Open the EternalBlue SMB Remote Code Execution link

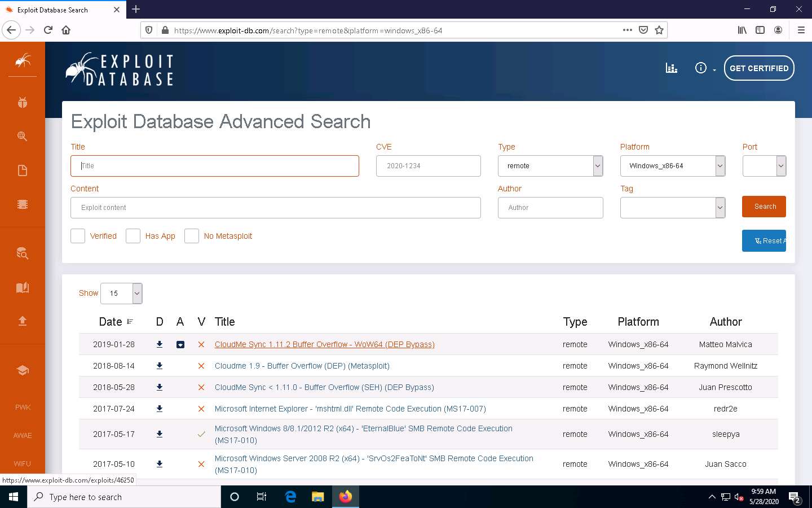click(x=364, y=434)
